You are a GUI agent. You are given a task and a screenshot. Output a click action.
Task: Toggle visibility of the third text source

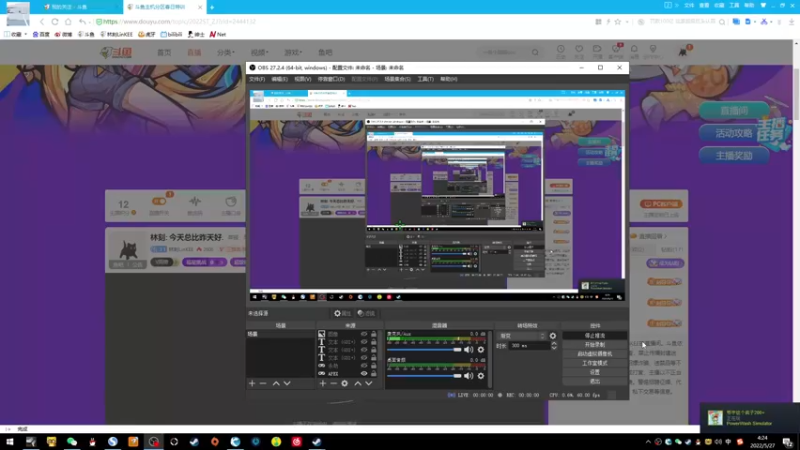(364, 358)
